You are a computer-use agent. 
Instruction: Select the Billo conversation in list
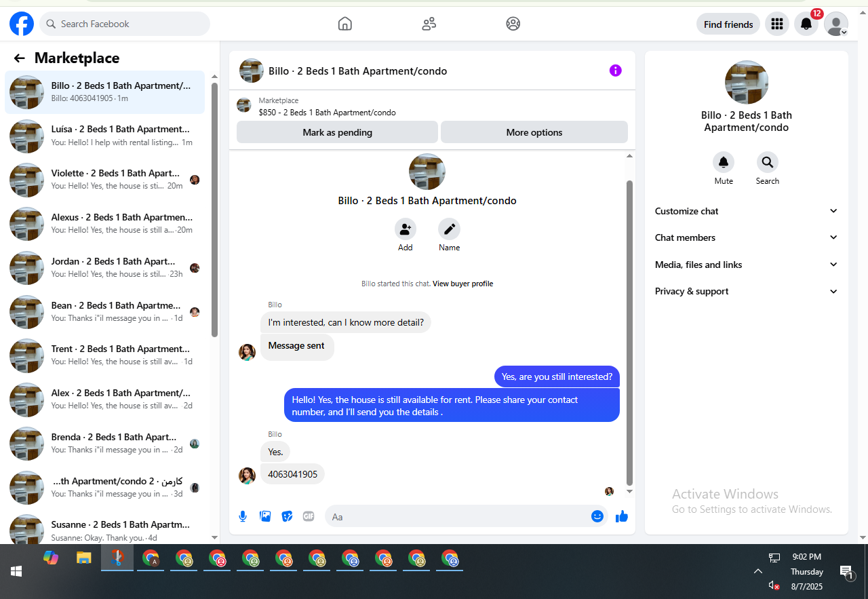[105, 92]
